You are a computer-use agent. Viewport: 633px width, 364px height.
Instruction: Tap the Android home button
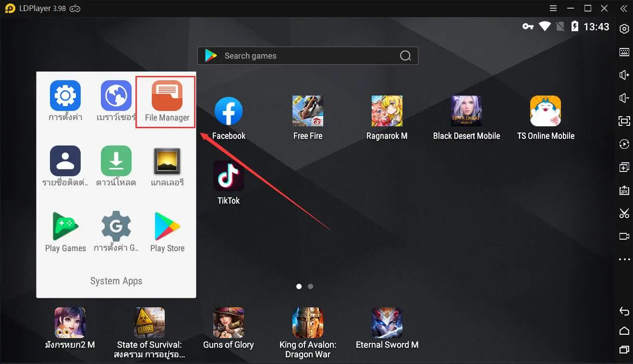click(x=624, y=330)
